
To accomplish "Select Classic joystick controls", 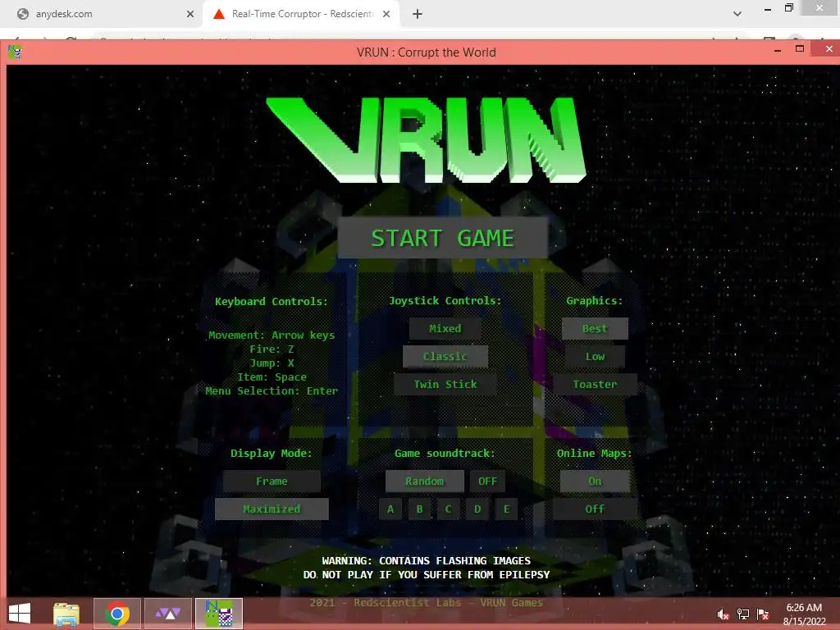I will [x=445, y=356].
